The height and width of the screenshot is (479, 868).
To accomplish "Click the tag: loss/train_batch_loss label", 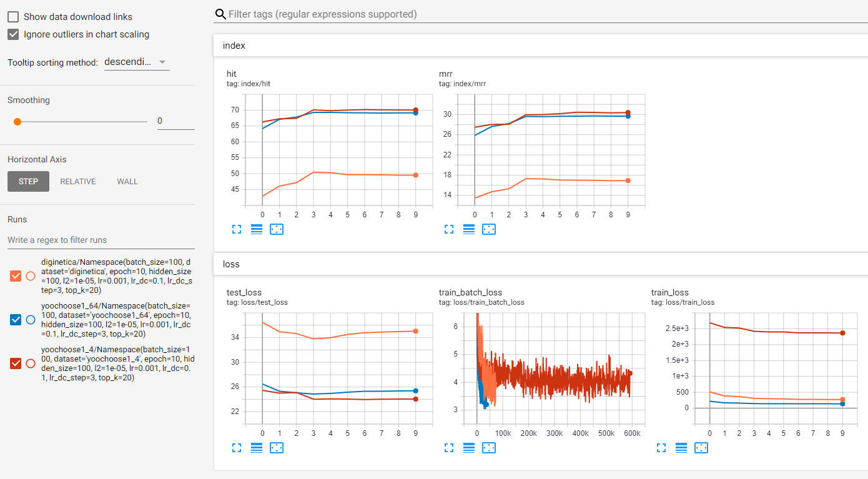I will click(x=481, y=302).
